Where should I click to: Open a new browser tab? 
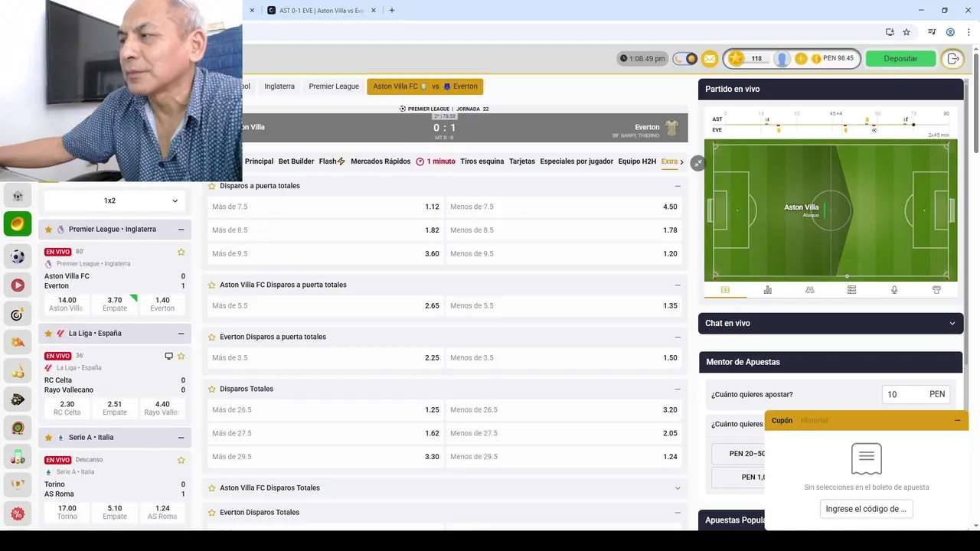click(x=392, y=11)
